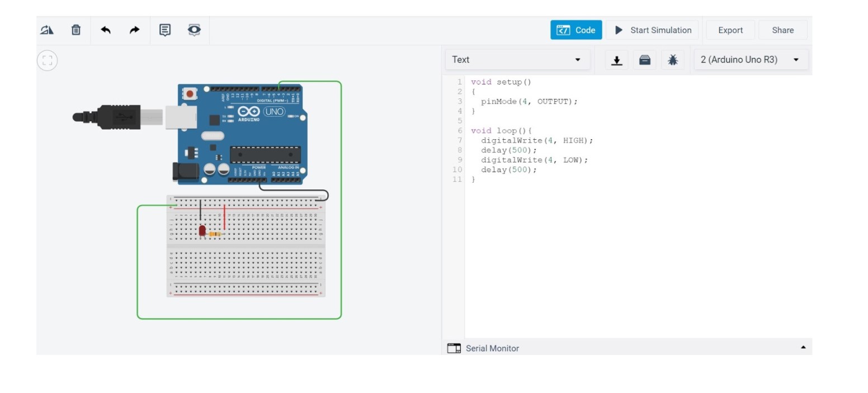
Task: Open the debugger bug icon
Action: [673, 60]
